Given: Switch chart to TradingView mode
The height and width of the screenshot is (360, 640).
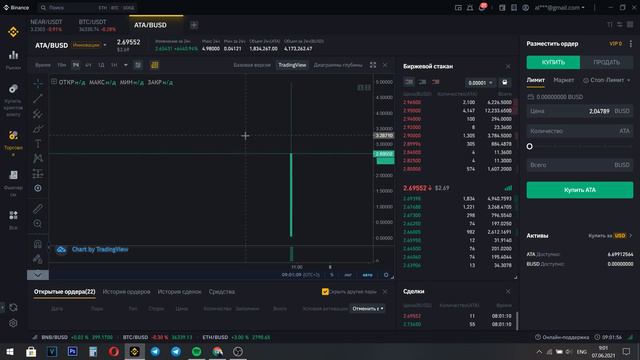Looking at the screenshot, I should click(292, 65).
